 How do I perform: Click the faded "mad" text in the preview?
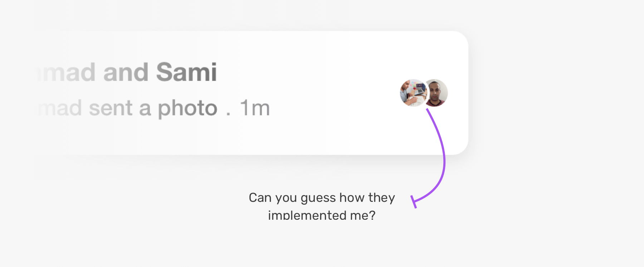pos(61,108)
